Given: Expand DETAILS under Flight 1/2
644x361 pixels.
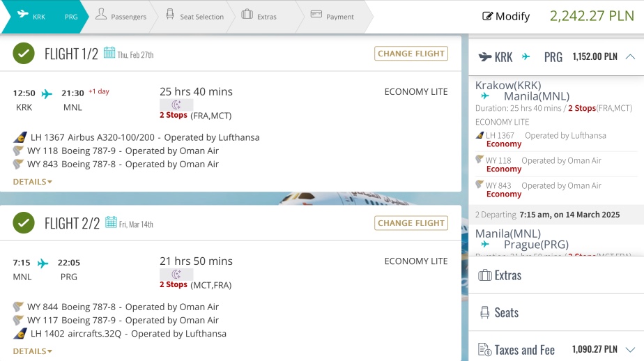Looking at the screenshot, I should pyautogui.click(x=33, y=181).
